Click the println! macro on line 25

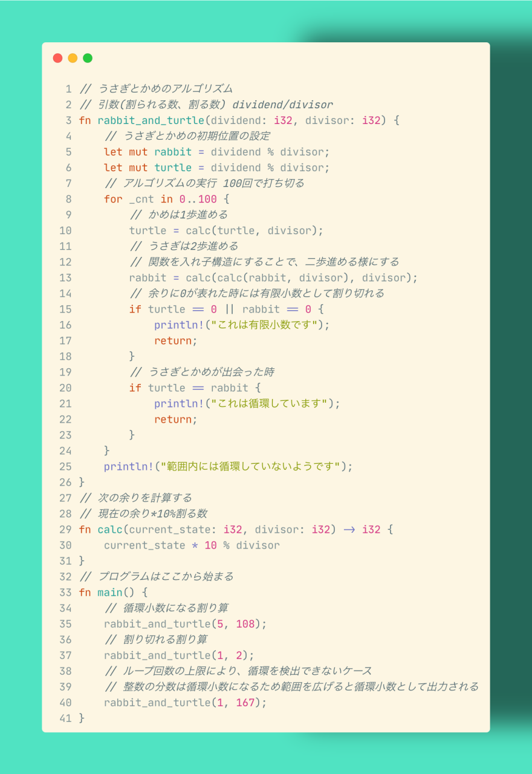point(125,466)
